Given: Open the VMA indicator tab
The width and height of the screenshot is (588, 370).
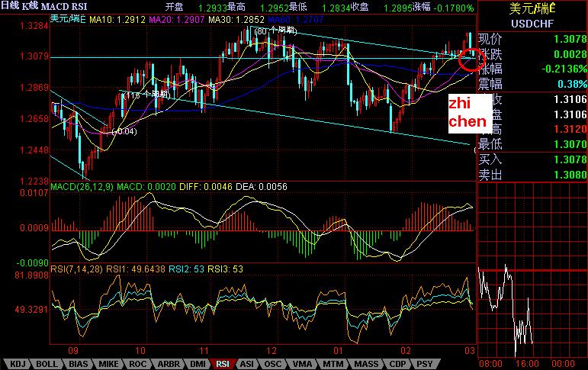Looking at the screenshot, I should tap(302, 364).
